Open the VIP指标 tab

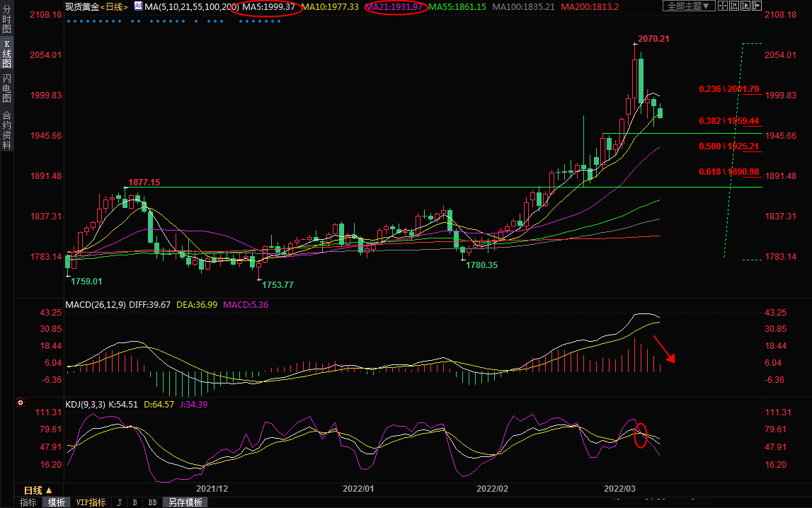tap(91, 502)
